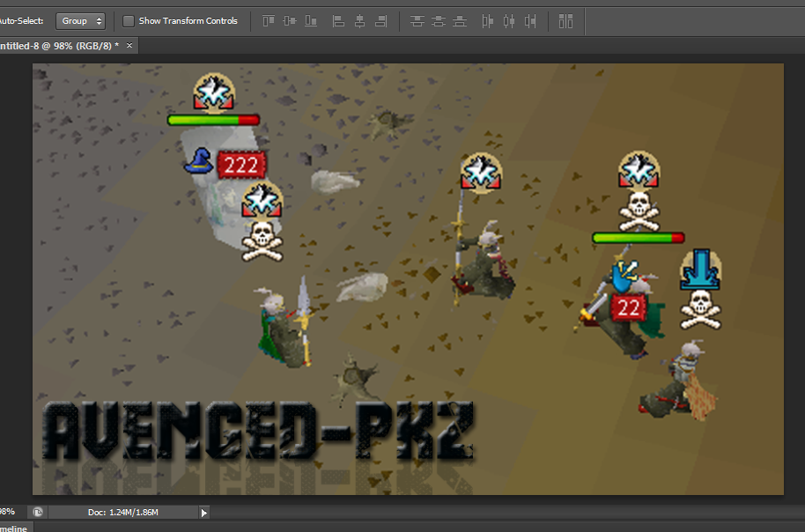Click the Doc: 1.24M/1.86M status text
The image size is (805, 532).
(123, 512)
